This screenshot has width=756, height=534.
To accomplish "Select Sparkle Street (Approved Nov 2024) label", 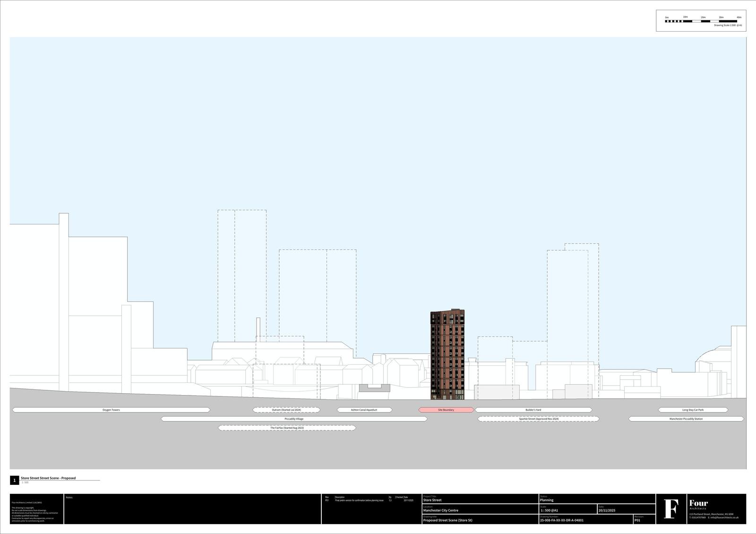I will (x=539, y=419).
